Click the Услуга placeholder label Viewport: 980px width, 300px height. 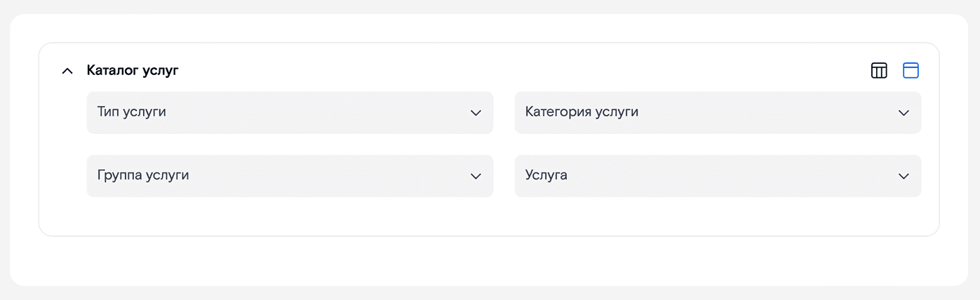(546, 175)
